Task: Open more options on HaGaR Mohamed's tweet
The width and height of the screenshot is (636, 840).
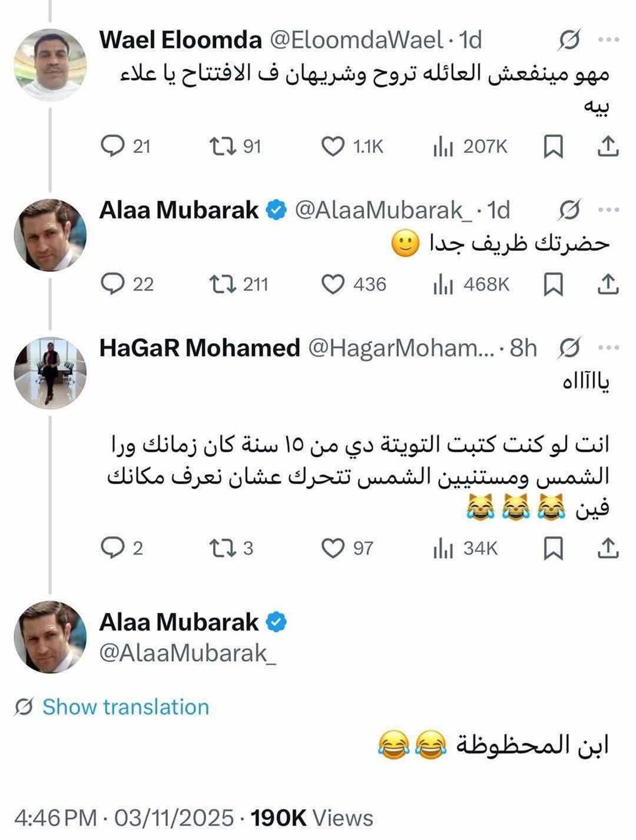Action: 608,348
